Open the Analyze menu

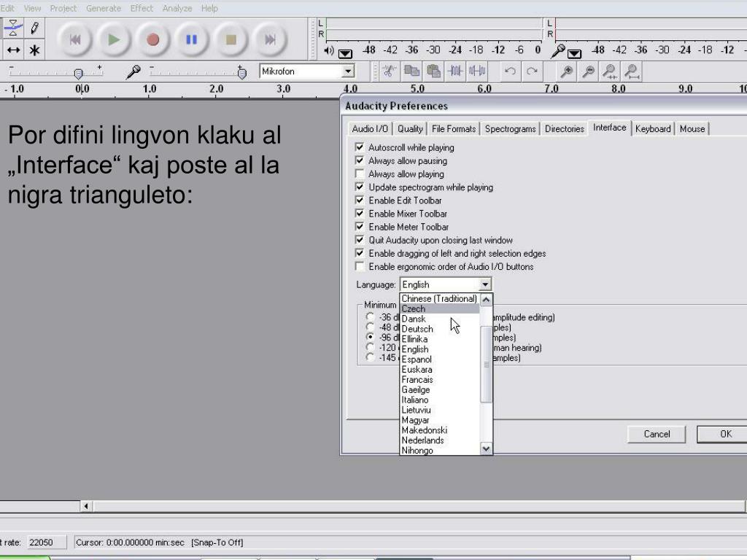pos(177,8)
